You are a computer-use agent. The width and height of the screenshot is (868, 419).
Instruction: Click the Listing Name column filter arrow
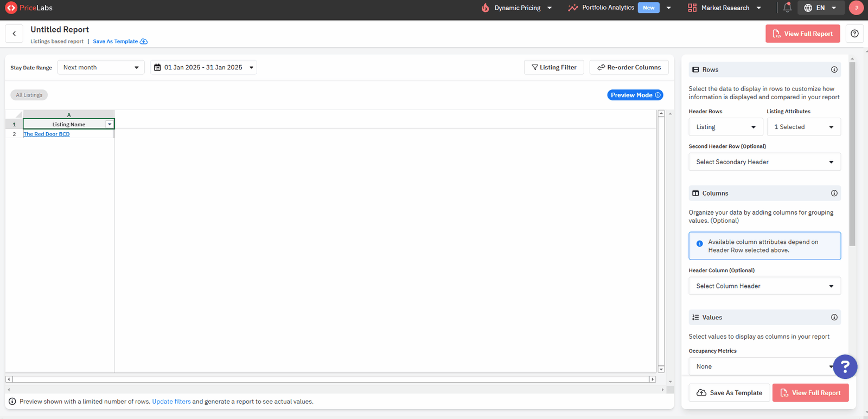pyautogui.click(x=110, y=125)
